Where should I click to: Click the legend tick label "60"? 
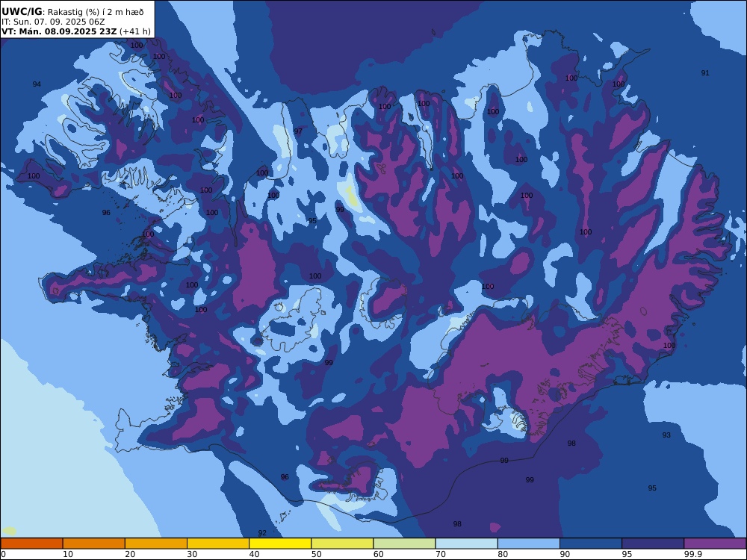379,554
